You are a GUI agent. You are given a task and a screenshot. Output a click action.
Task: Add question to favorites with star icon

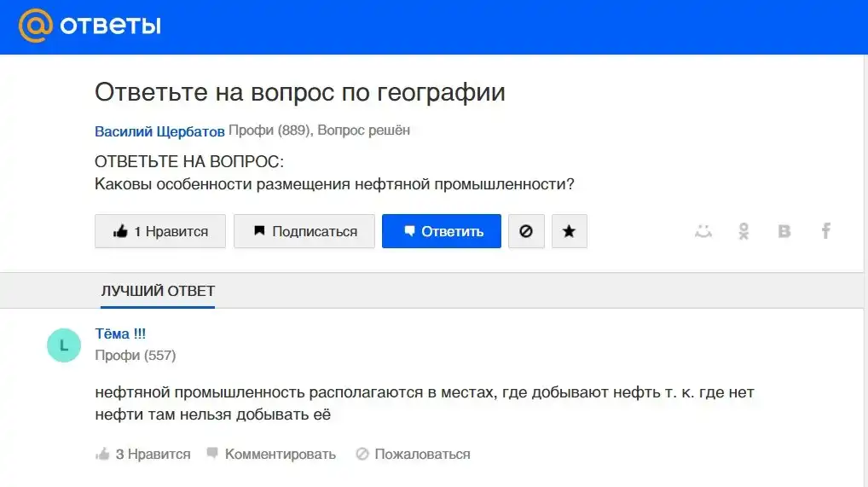tap(570, 231)
